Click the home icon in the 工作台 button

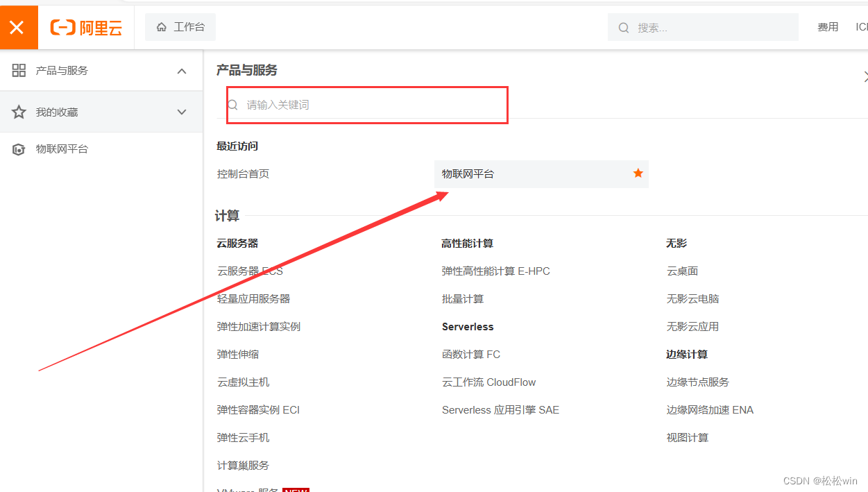tap(162, 27)
